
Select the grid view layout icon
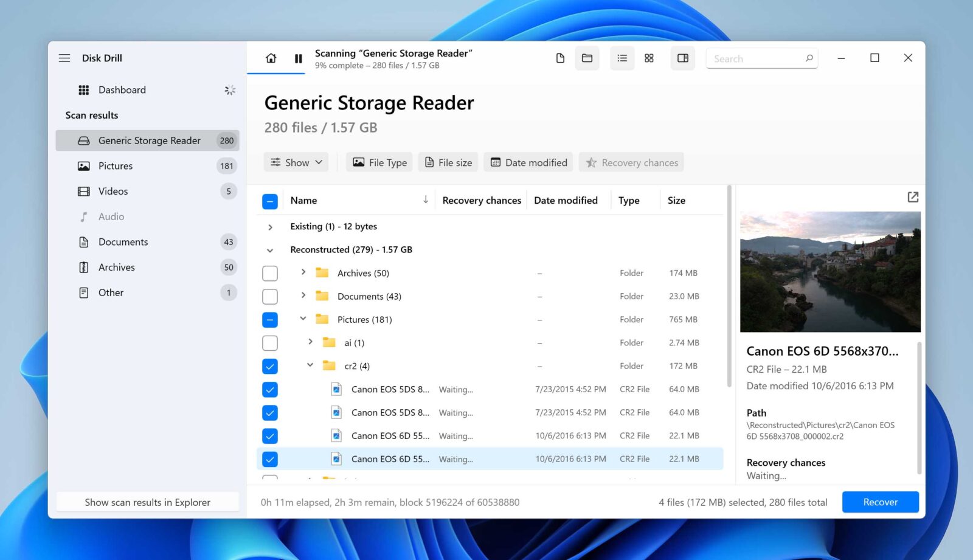tap(649, 58)
